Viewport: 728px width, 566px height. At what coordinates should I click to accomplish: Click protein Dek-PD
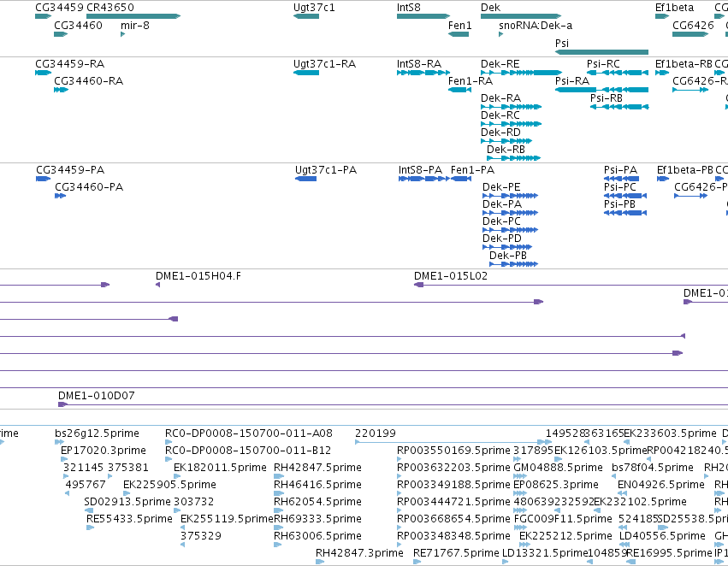[507, 247]
